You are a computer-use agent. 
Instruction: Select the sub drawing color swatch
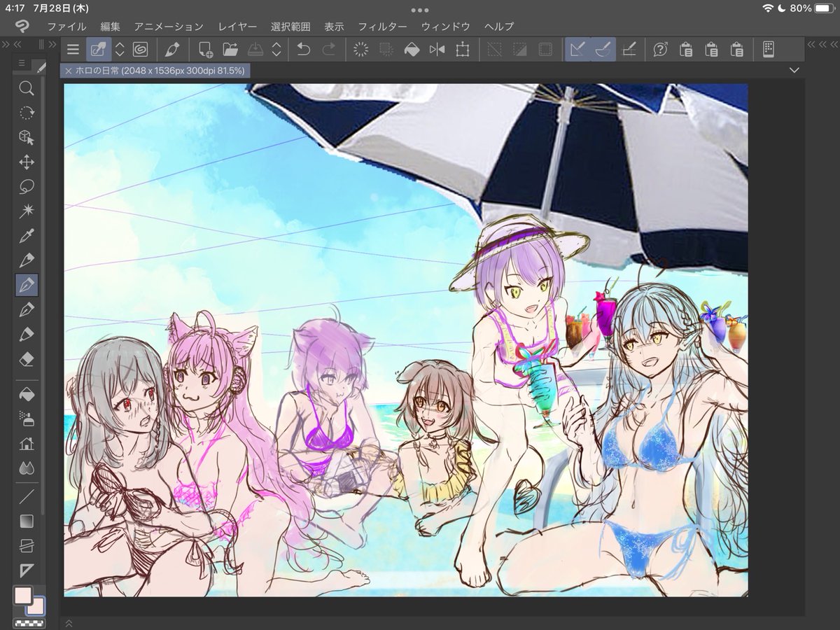point(37,608)
